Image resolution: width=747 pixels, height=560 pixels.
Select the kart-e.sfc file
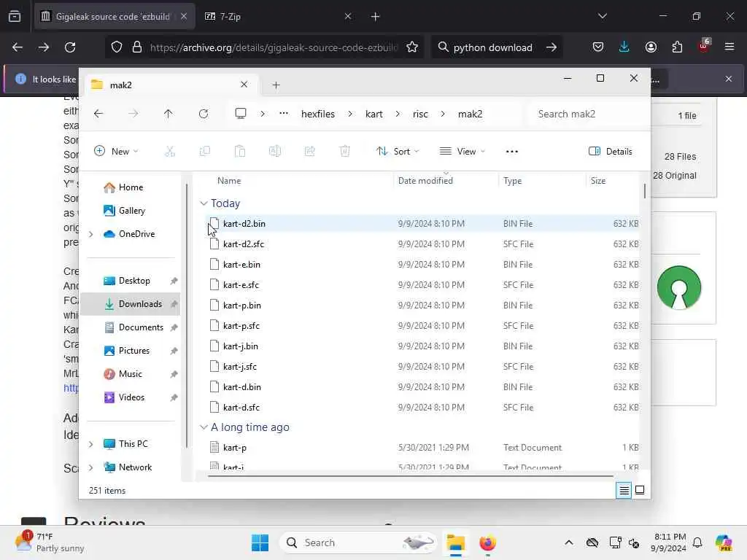point(422,285)
